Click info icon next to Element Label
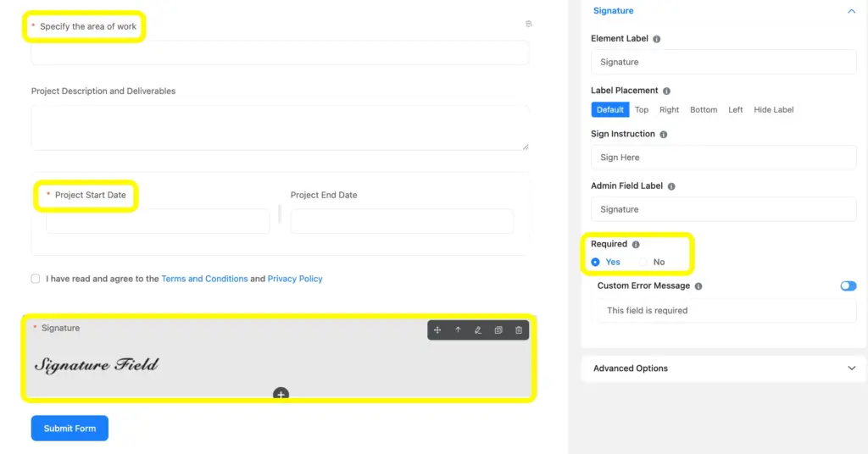The image size is (868, 454). click(657, 39)
